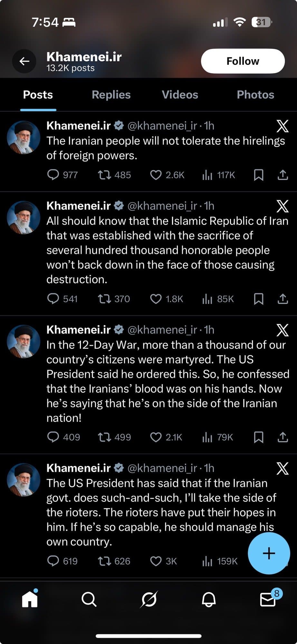This screenshot has width=297, height=644.
Task: Go to the Home feed
Action: [30, 599]
